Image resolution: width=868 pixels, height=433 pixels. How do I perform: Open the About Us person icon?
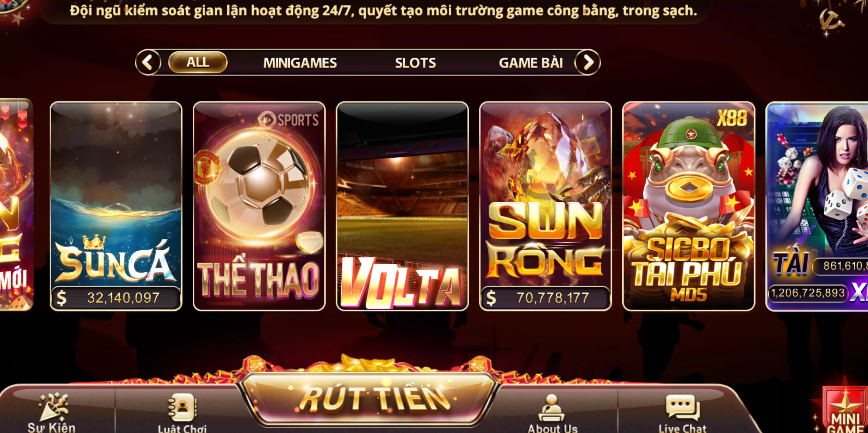click(x=551, y=408)
